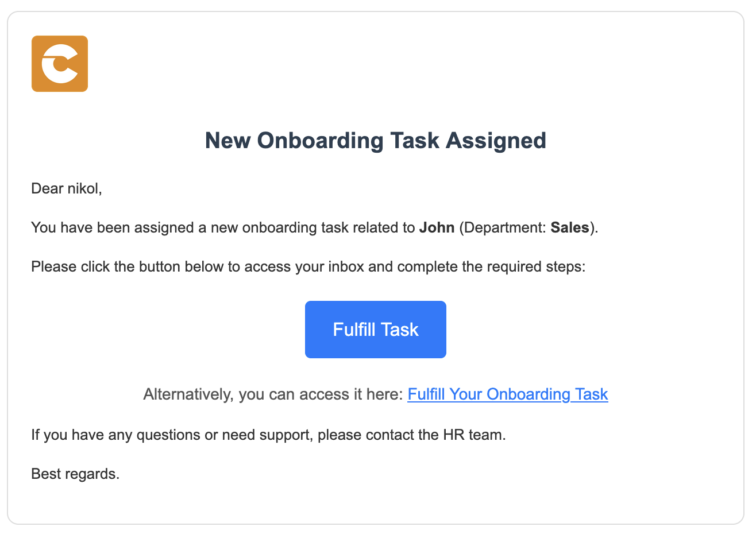Click the rounded orange logo square
Image resolution: width=756 pixels, height=542 pixels.
(x=59, y=63)
